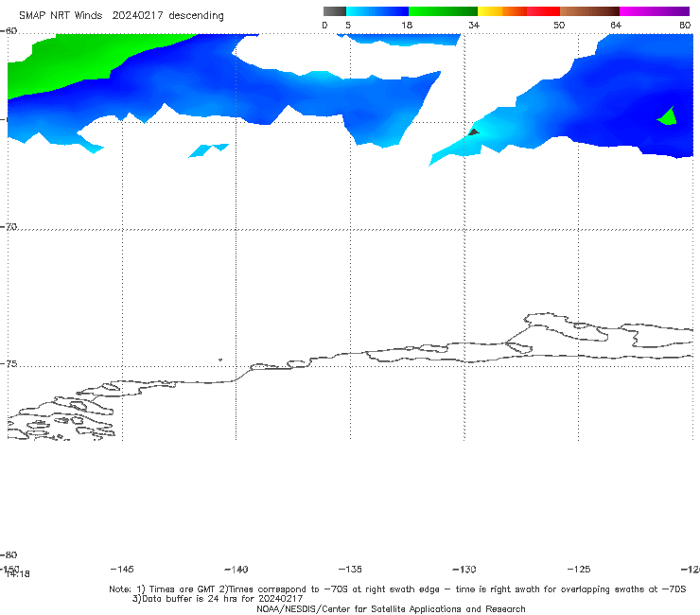The height and width of the screenshot is (615, 700).
Task: Click the longitude label '-125'
Action: [x=579, y=569]
